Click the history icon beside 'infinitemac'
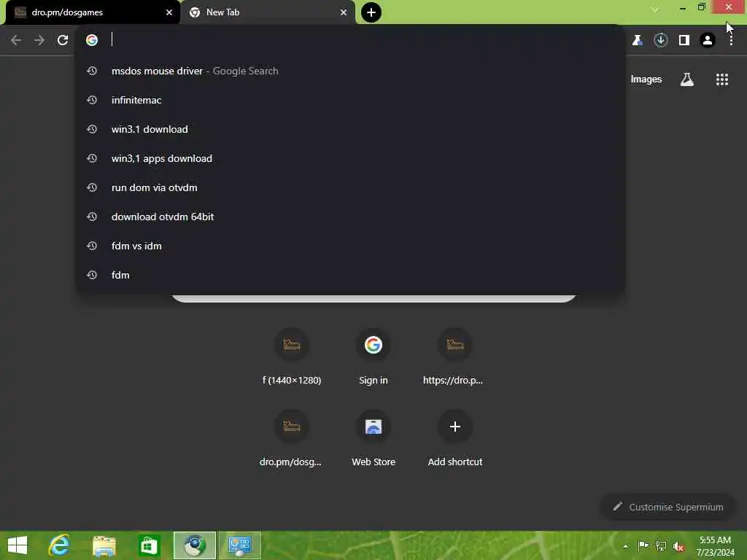 point(92,100)
